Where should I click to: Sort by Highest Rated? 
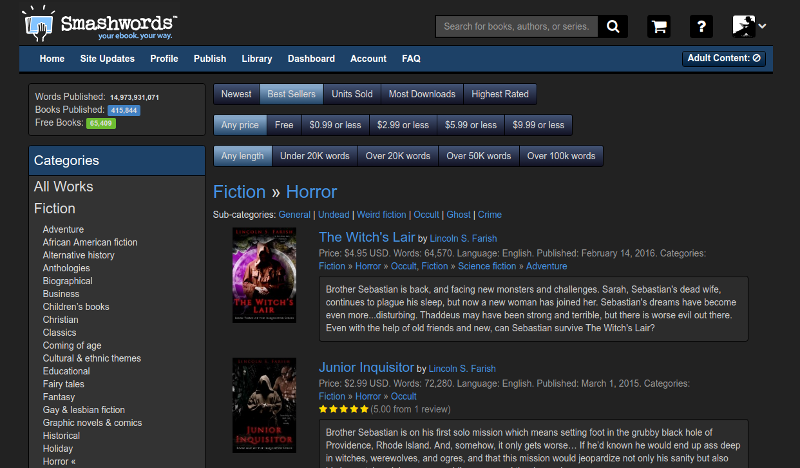499,94
